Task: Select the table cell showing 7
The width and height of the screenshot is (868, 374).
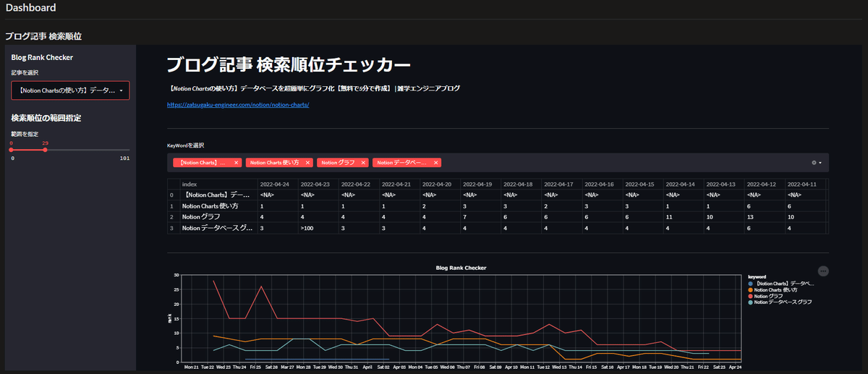Action: point(480,217)
